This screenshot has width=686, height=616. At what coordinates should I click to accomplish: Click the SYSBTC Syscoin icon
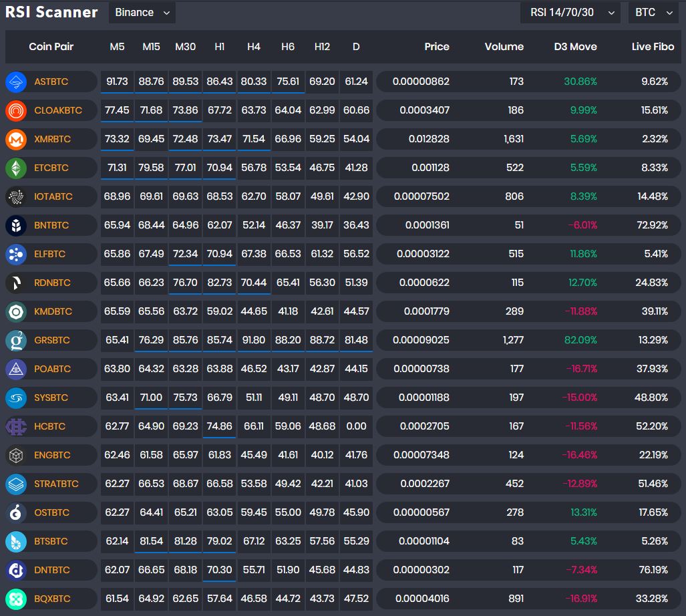pos(16,398)
